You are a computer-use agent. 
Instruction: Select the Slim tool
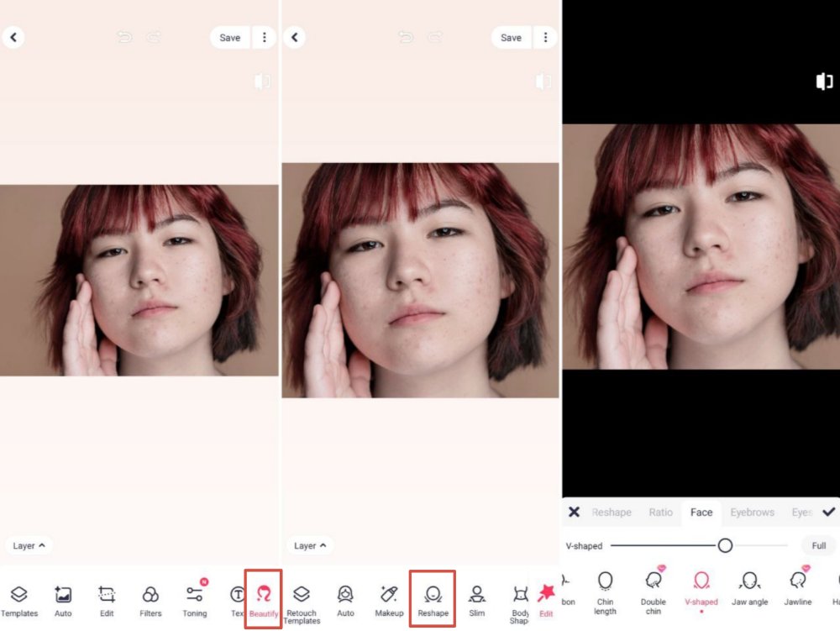[x=477, y=599]
